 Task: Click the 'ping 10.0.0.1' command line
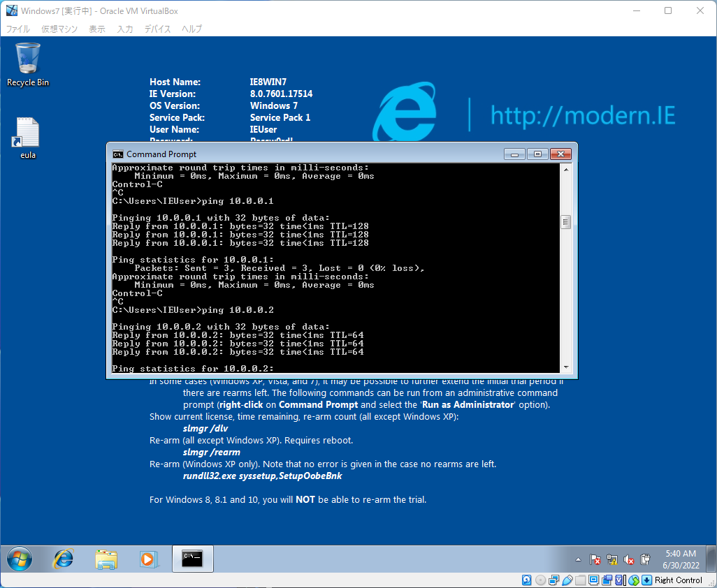192,201
